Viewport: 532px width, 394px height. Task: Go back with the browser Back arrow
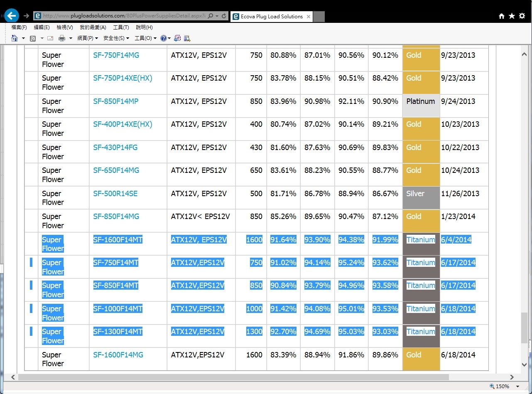pyautogui.click(x=12, y=15)
